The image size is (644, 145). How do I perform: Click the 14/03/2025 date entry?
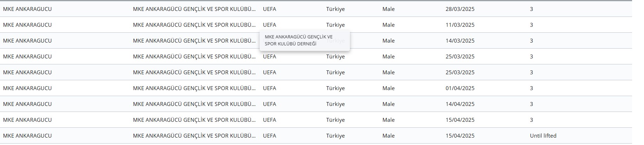click(x=460, y=40)
